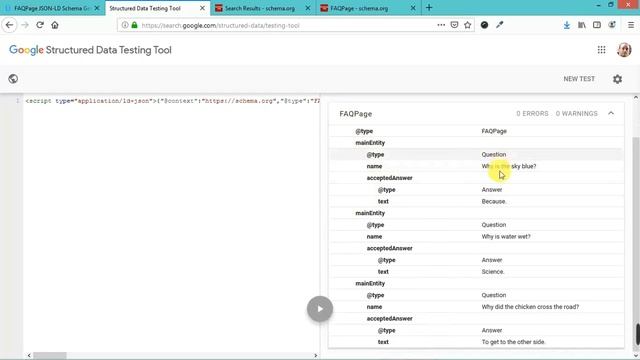
Task: Click the third mainEntity row label
Action: pyautogui.click(x=370, y=283)
